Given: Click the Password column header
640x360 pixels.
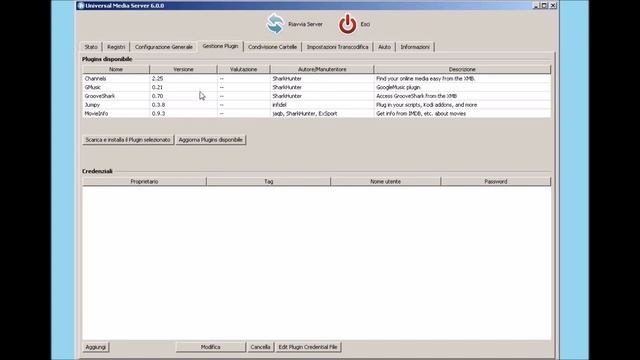Looking at the screenshot, I should [x=496, y=181].
